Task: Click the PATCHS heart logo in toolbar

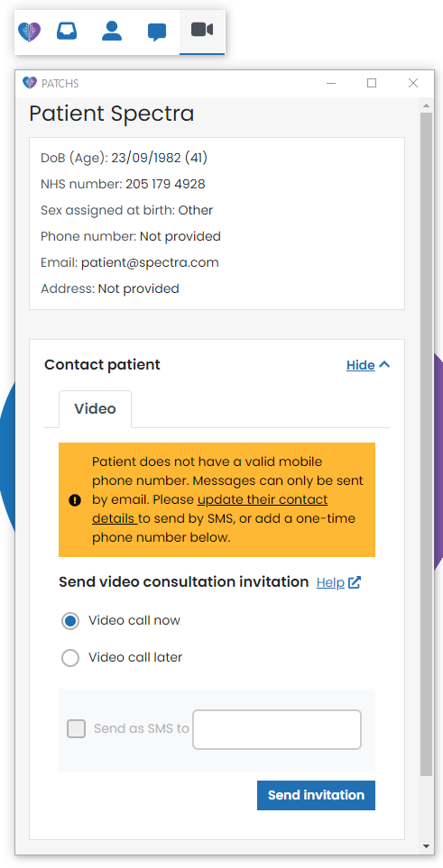Action: point(29,32)
